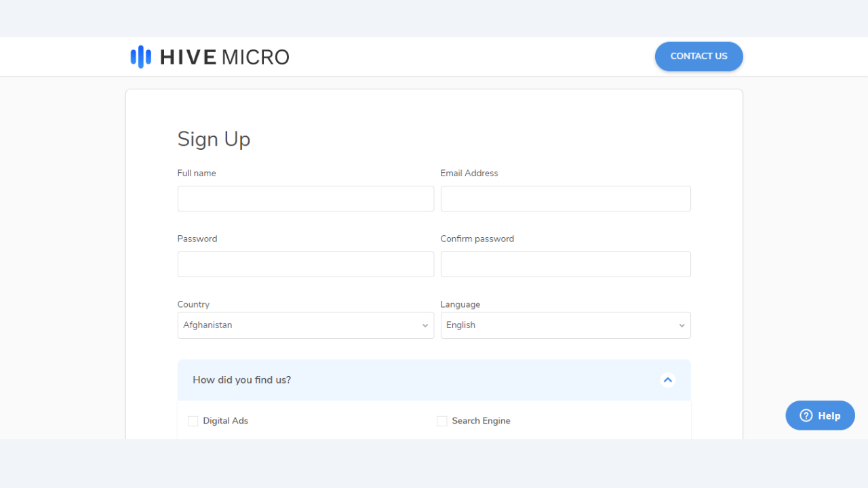Image resolution: width=868 pixels, height=488 pixels.
Task: Check the Digital Ads checkbox
Action: tap(193, 421)
